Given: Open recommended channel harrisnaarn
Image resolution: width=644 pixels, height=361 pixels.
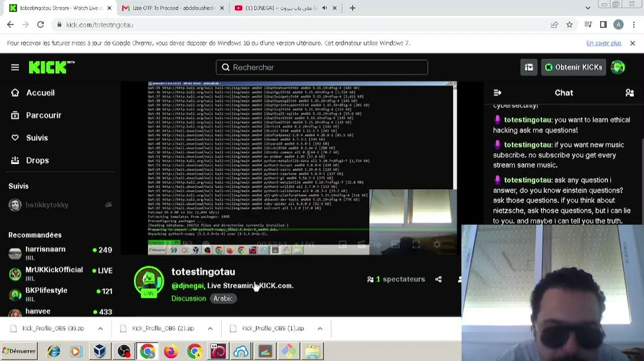Looking at the screenshot, I should [60, 253].
